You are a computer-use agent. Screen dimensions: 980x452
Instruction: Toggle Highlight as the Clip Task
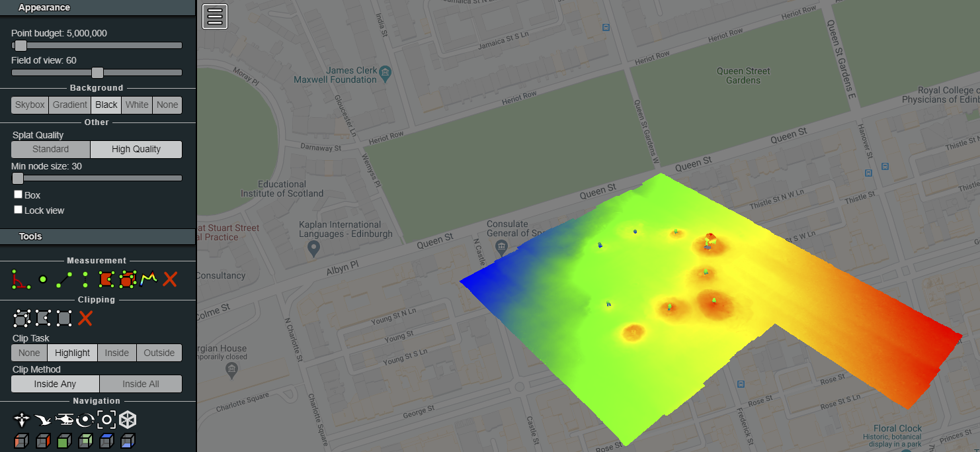pyautogui.click(x=72, y=352)
